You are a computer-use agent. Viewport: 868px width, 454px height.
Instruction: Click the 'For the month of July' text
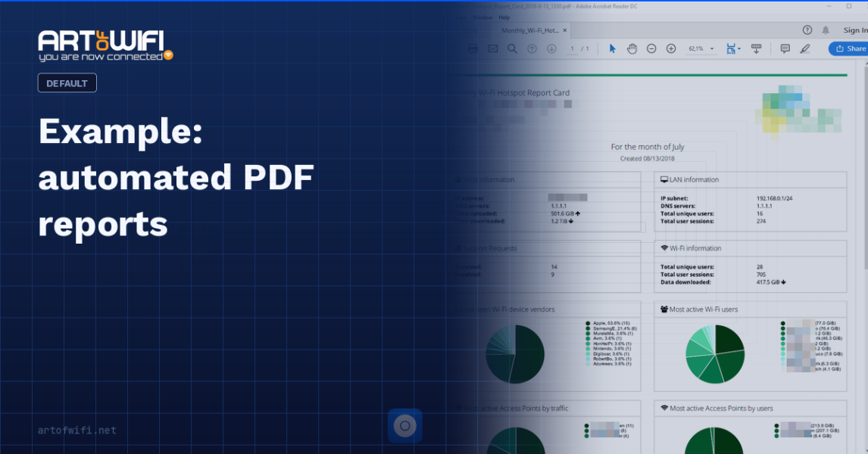click(647, 147)
